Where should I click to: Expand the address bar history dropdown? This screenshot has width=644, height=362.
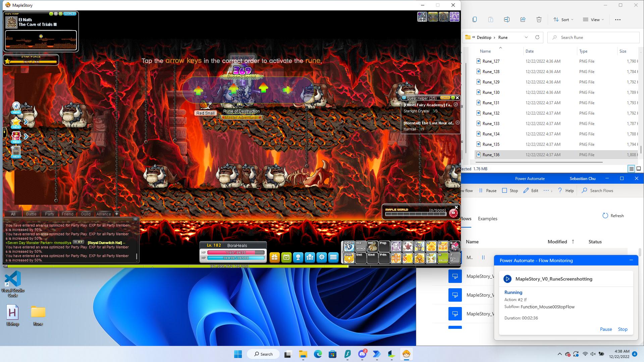point(526,37)
